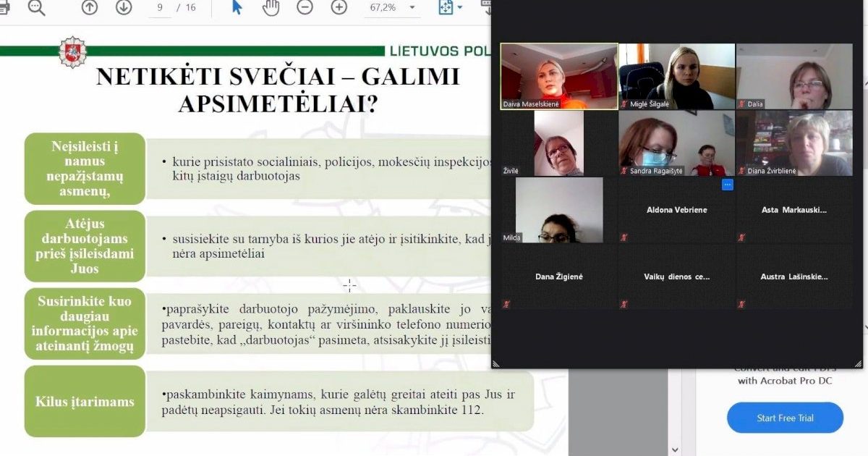Activate the selection arrow tool

coord(237,7)
